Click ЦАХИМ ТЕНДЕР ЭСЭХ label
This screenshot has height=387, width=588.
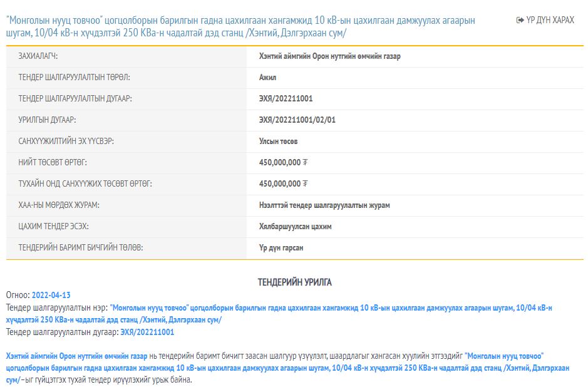[54, 227]
